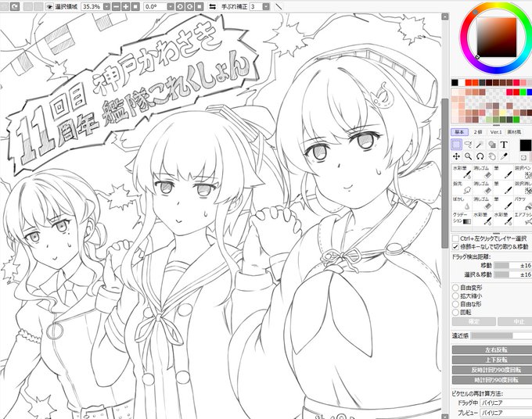
Task: Switch to the 基本 tool tab
Action: click(459, 132)
